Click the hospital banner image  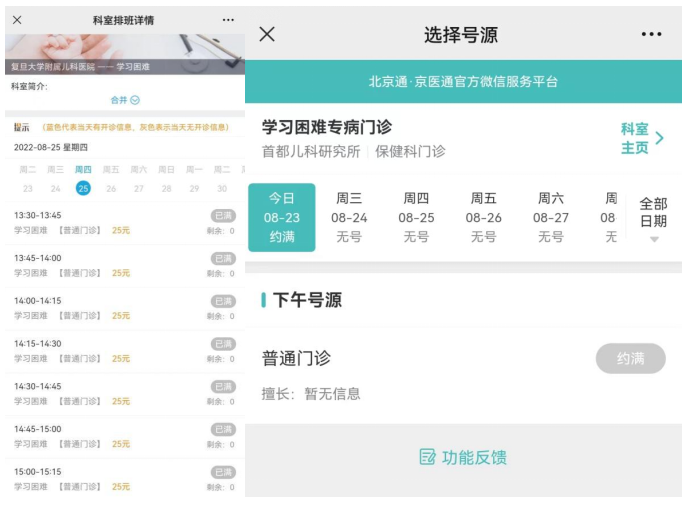[x=124, y=54]
